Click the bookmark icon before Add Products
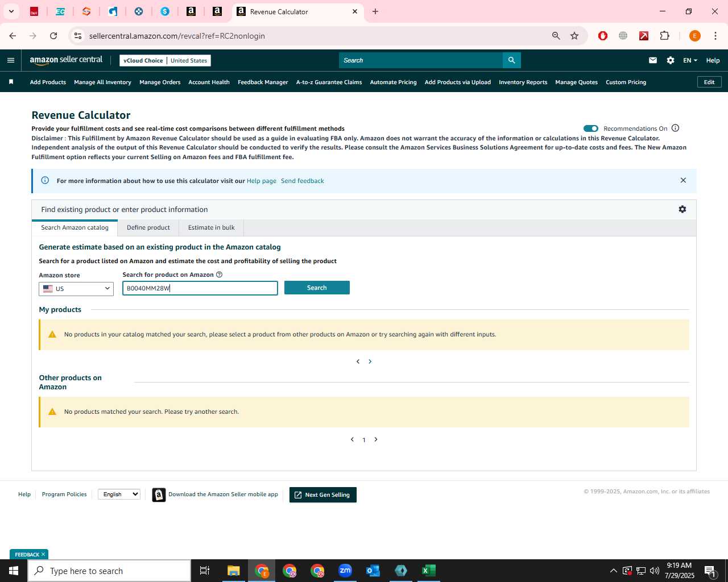This screenshot has height=582, width=728. pos(11,82)
